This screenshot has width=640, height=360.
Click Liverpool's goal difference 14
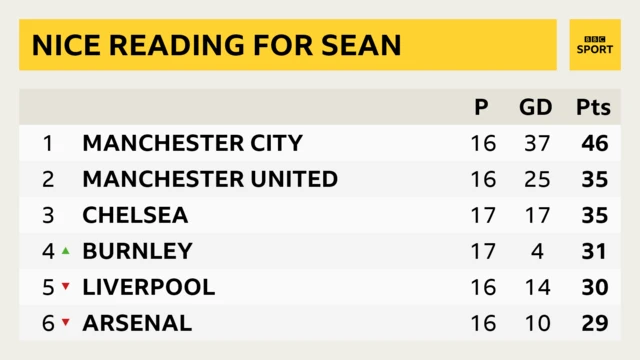(x=538, y=287)
